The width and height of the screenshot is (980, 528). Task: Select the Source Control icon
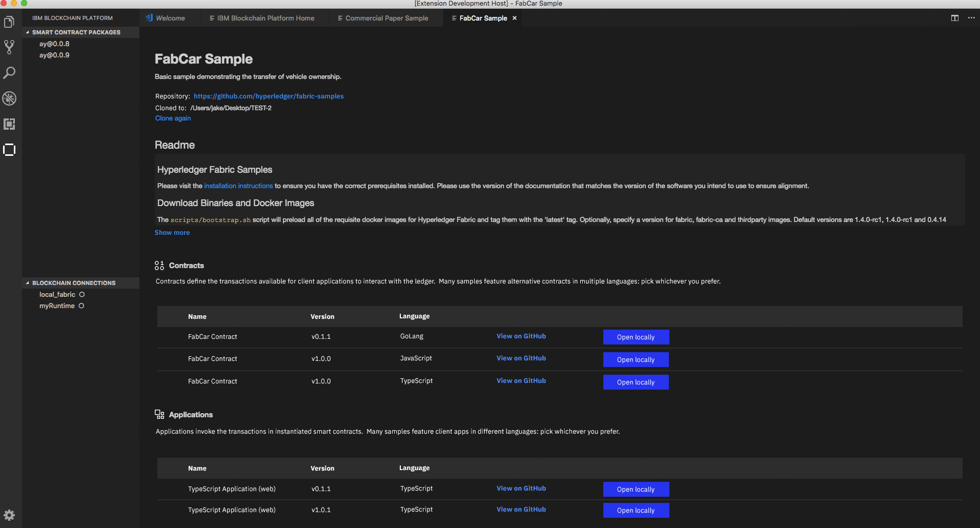click(9, 47)
